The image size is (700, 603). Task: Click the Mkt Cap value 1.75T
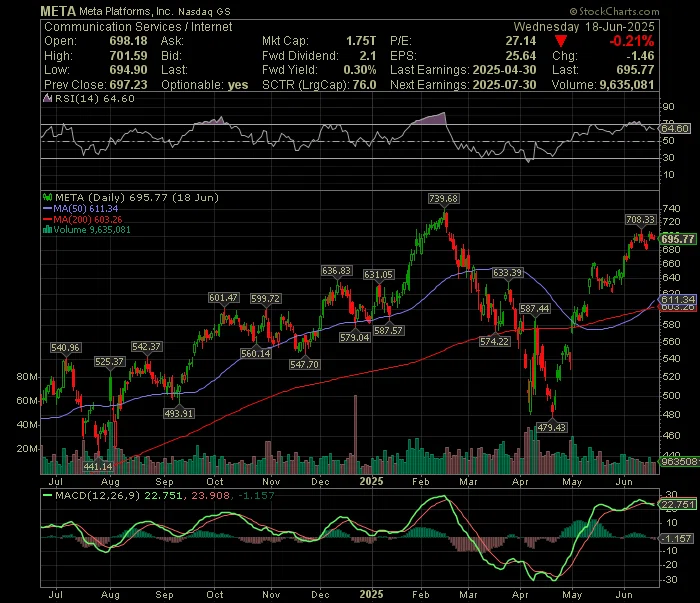coord(361,41)
